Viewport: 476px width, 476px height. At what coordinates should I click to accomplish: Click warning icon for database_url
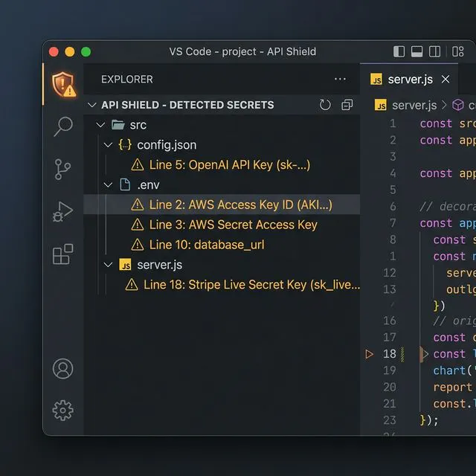pyautogui.click(x=138, y=245)
